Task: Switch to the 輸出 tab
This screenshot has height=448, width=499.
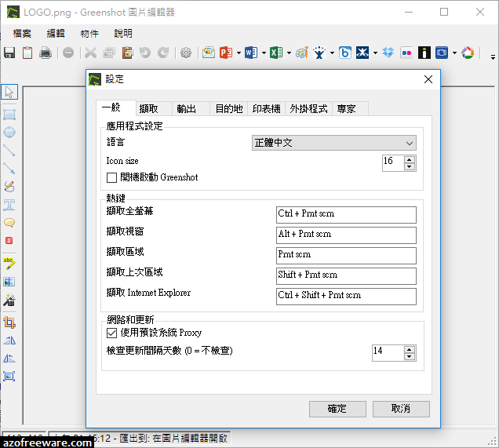Action: coord(191,109)
